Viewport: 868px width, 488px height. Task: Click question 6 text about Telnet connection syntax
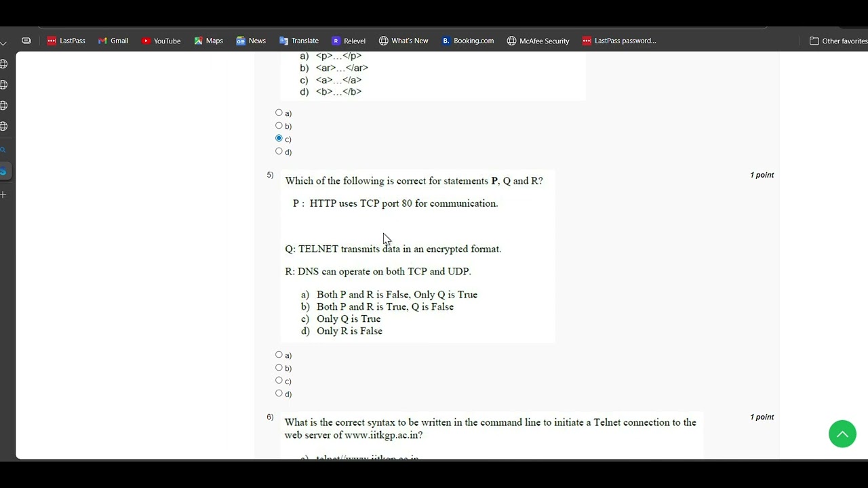490,428
